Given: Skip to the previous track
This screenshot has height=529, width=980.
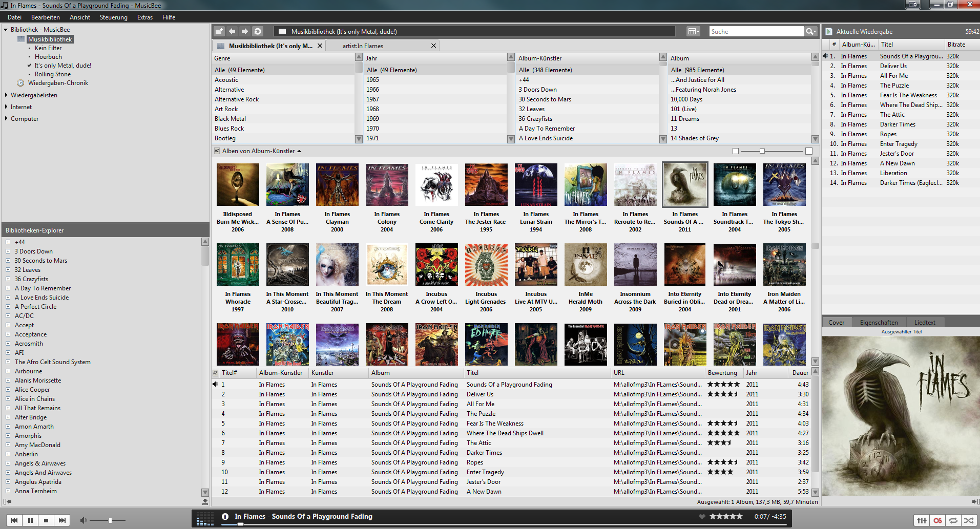Looking at the screenshot, I should point(14,520).
